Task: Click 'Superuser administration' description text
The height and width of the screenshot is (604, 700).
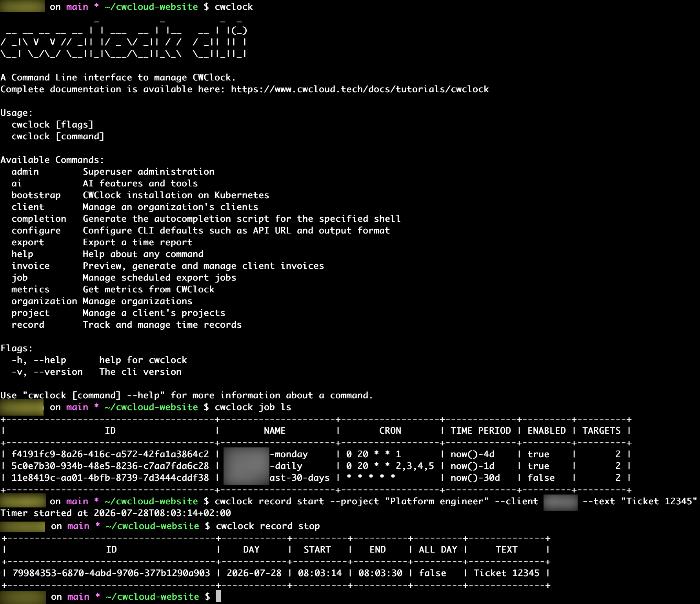Action: (x=149, y=172)
